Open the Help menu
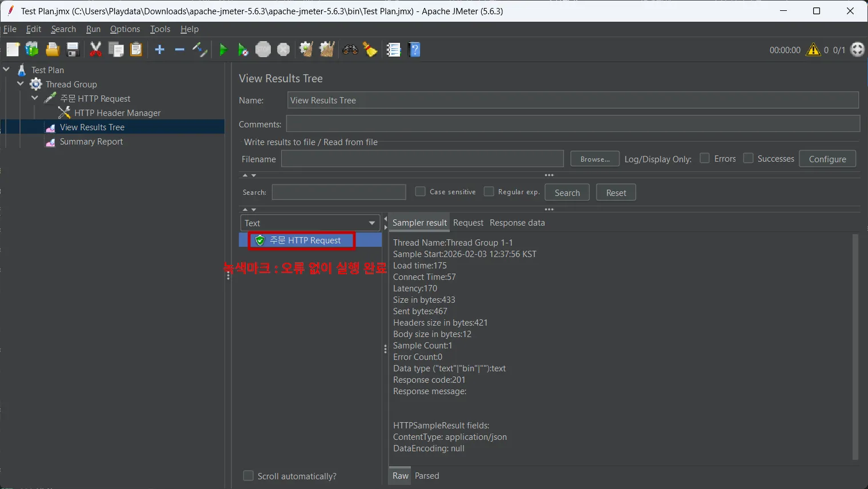Viewport: 868px width, 489px height. click(x=190, y=29)
